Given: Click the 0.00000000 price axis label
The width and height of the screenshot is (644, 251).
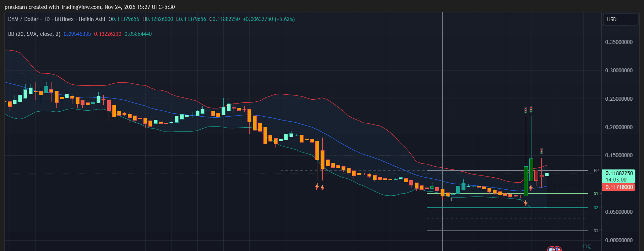Looking at the screenshot, I should tap(619, 240).
